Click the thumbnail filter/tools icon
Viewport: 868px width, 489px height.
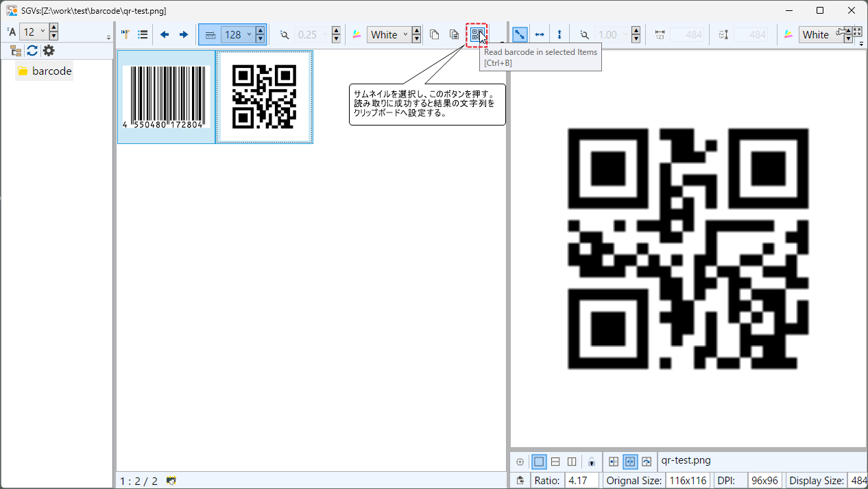tap(125, 34)
